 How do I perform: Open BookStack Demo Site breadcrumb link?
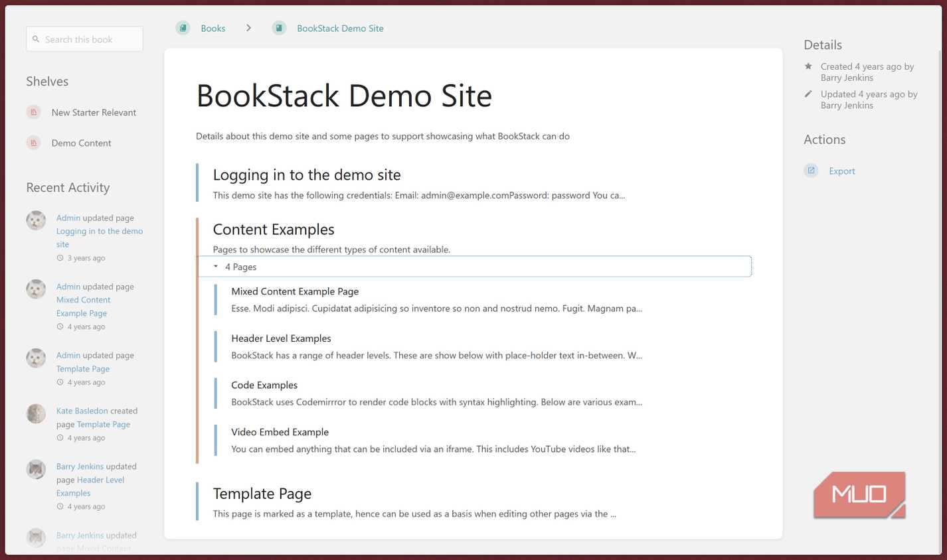click(x=340, y=29)
